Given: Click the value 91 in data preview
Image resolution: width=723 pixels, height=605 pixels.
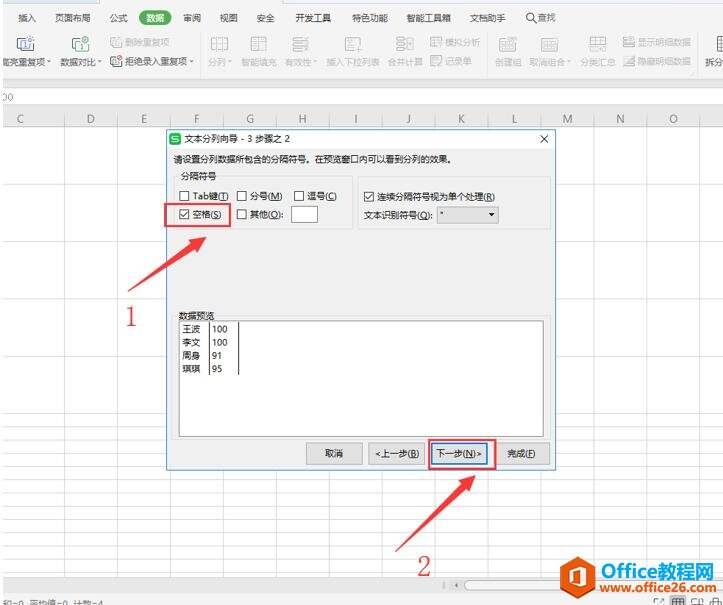Looking at the screenshot, I should 217,356.
